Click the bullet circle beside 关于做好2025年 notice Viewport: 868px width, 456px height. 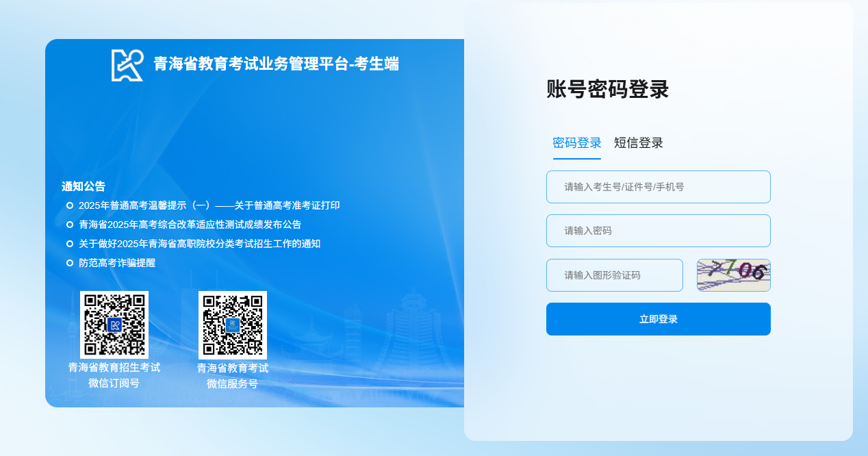pos(70,244)
